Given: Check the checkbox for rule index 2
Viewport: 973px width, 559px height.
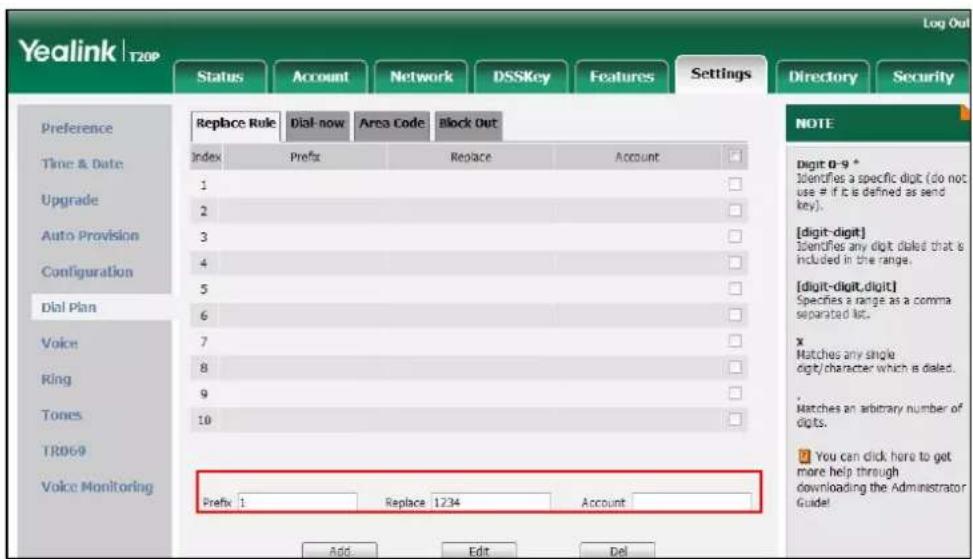Looking at the screenshot, I should 735,210.
